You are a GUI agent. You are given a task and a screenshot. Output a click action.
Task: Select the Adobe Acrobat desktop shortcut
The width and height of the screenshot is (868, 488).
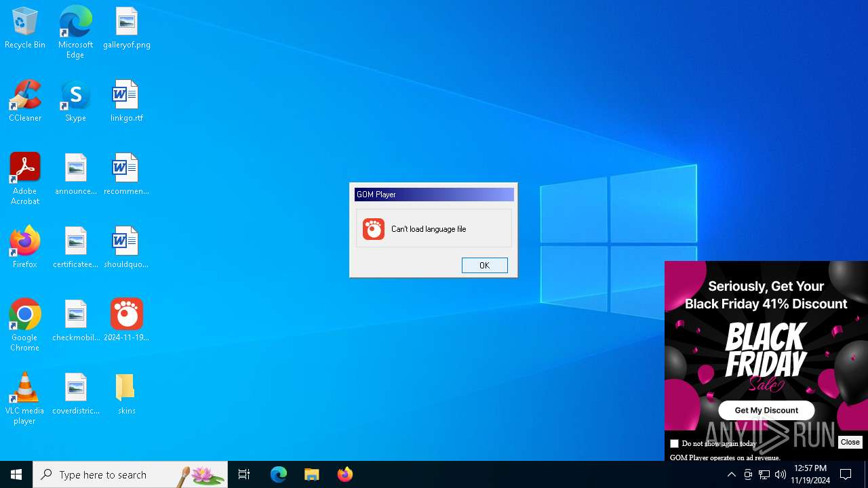point(25,179)
